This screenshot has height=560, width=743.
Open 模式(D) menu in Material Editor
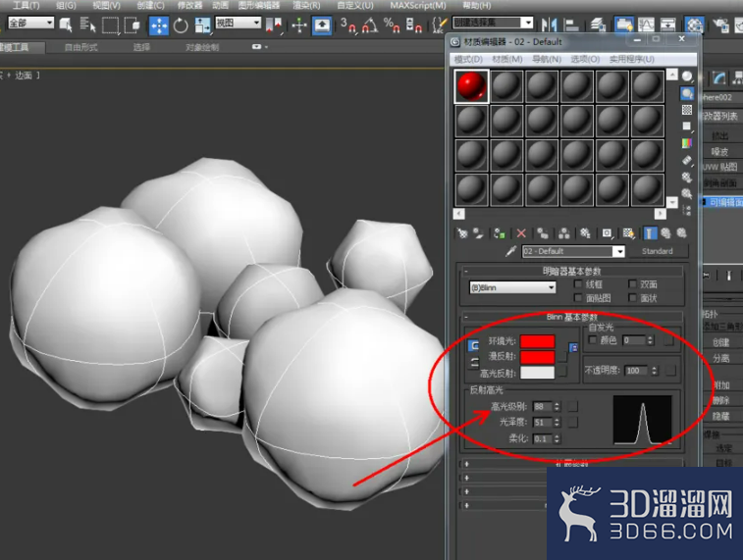[468, 59]
